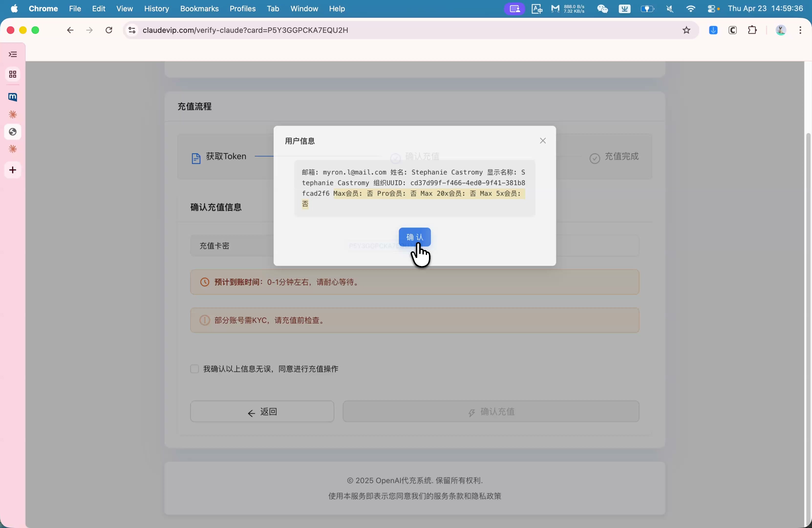Open the Edit menu
This screenshot has height=528, width=812.
click(x=99, y=9)
